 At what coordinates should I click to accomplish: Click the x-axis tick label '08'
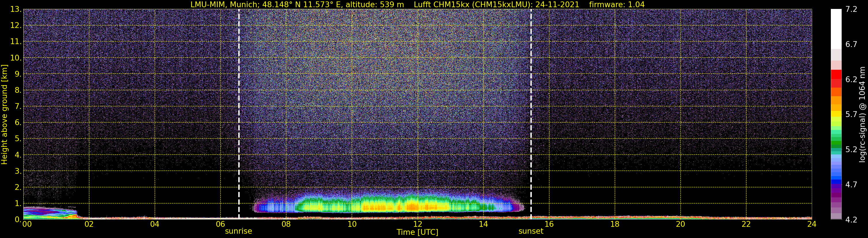[x=286, y=224]
